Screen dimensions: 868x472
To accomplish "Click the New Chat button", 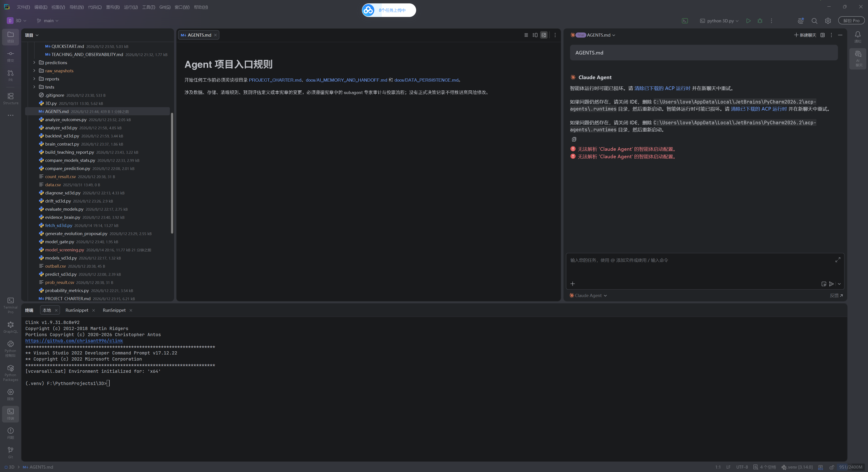I will coord(805,35).
